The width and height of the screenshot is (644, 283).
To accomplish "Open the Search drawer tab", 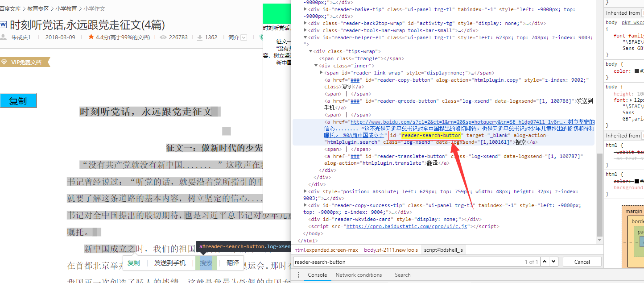I will [402, 275].
